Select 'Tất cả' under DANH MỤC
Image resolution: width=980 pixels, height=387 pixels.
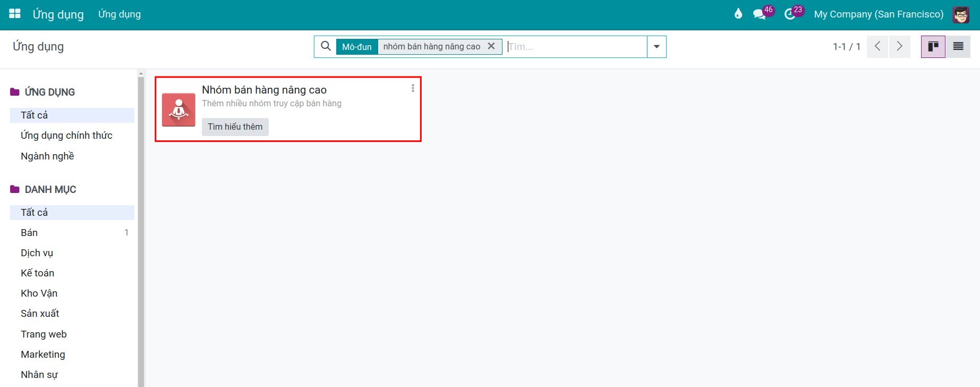coord(72,213)
